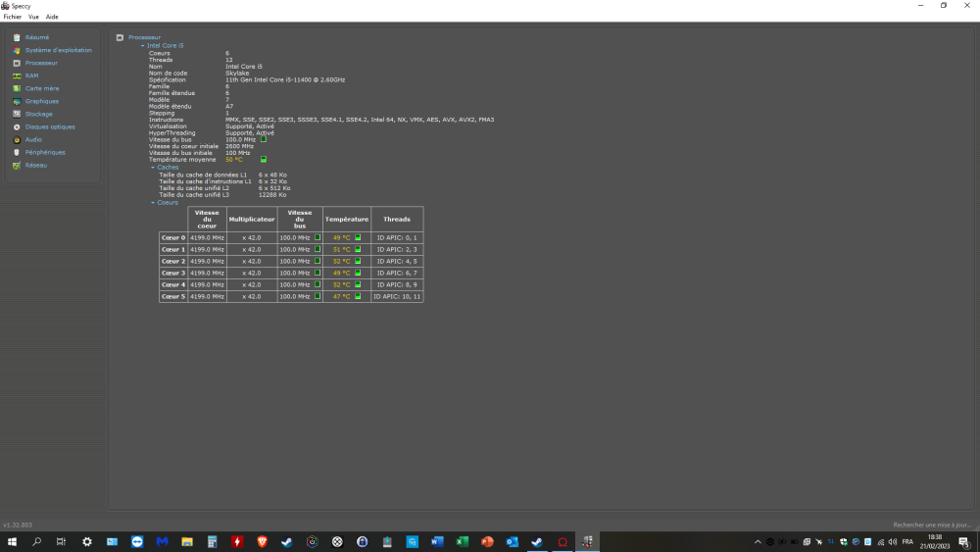Click Cœur 3 row header

click(173, 273)
